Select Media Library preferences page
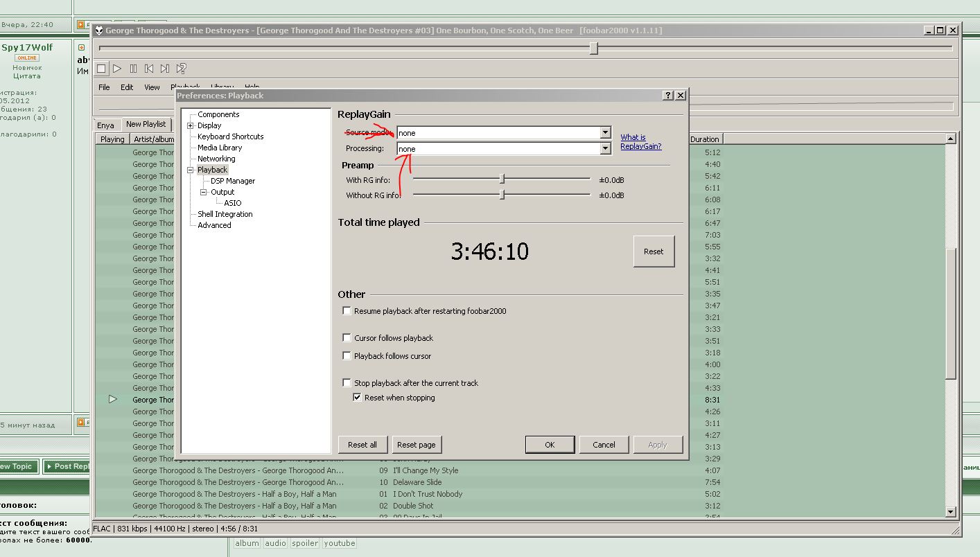Image resolution: width=980 pixels, height=557 pixels. [x=220, y=148]
